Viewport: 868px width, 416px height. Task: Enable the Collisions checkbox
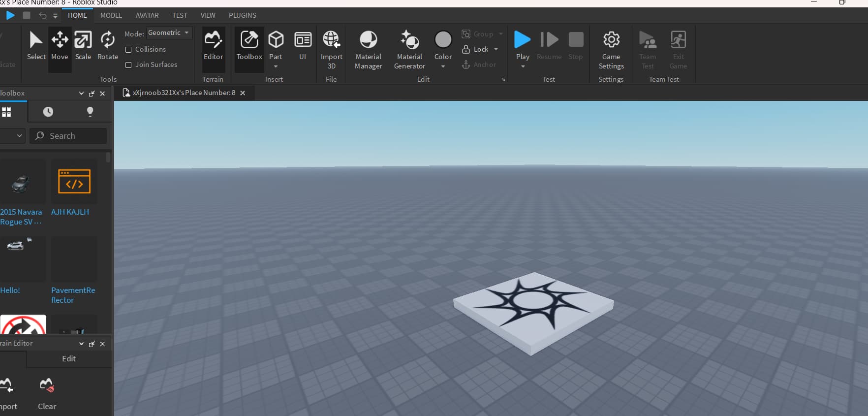pyautogui.click(x=128, y=50)
